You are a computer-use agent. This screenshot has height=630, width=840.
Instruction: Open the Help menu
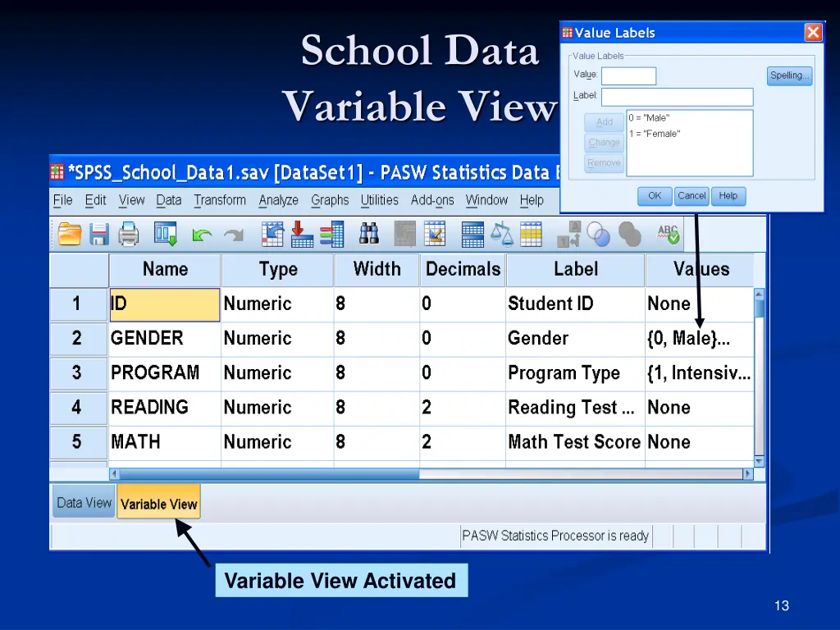[532, 200]
